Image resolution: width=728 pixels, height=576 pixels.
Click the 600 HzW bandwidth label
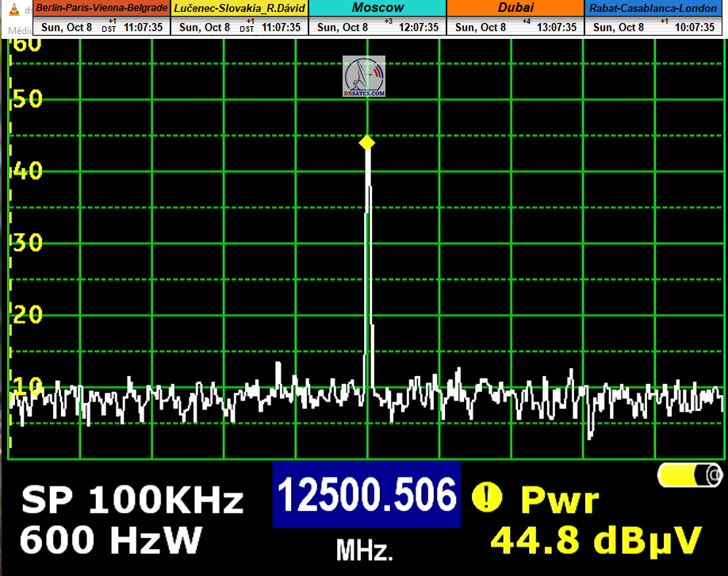point(111,541)
